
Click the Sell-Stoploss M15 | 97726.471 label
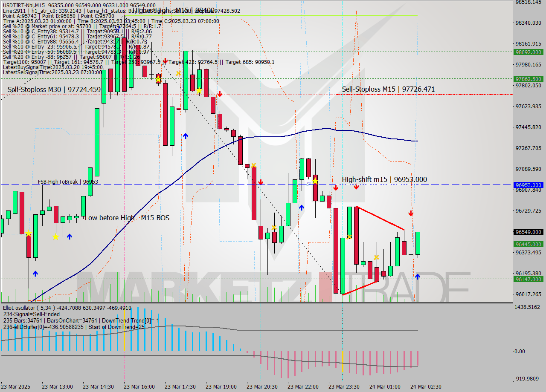pos(388,89)
